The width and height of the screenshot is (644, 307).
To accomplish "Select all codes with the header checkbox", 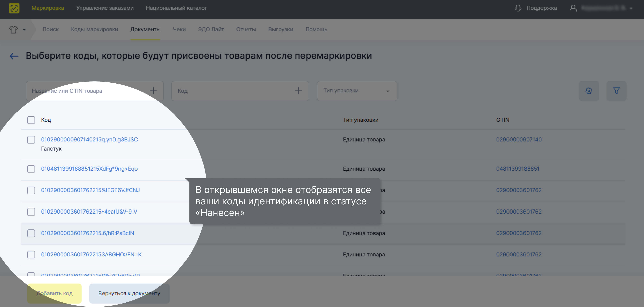I will (31, 120).
